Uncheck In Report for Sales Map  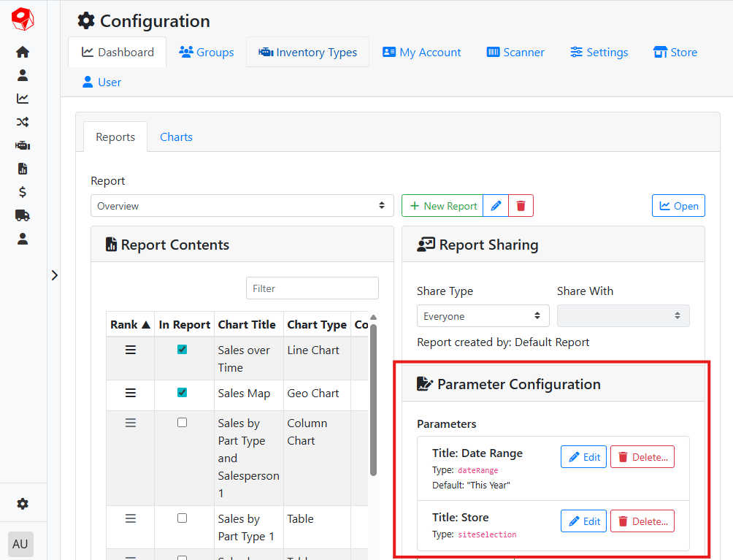182,393
